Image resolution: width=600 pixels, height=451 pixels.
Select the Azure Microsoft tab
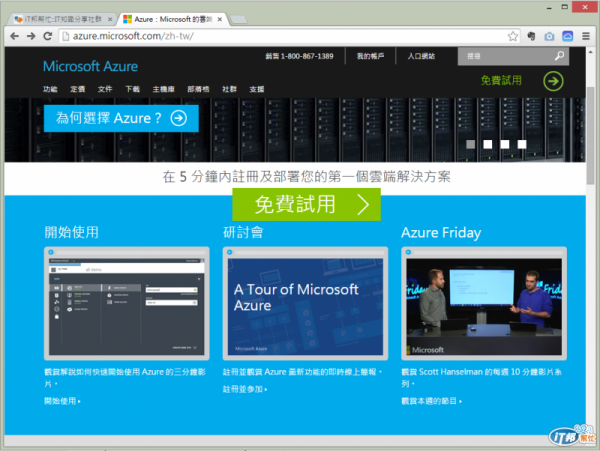coord(174,19)
